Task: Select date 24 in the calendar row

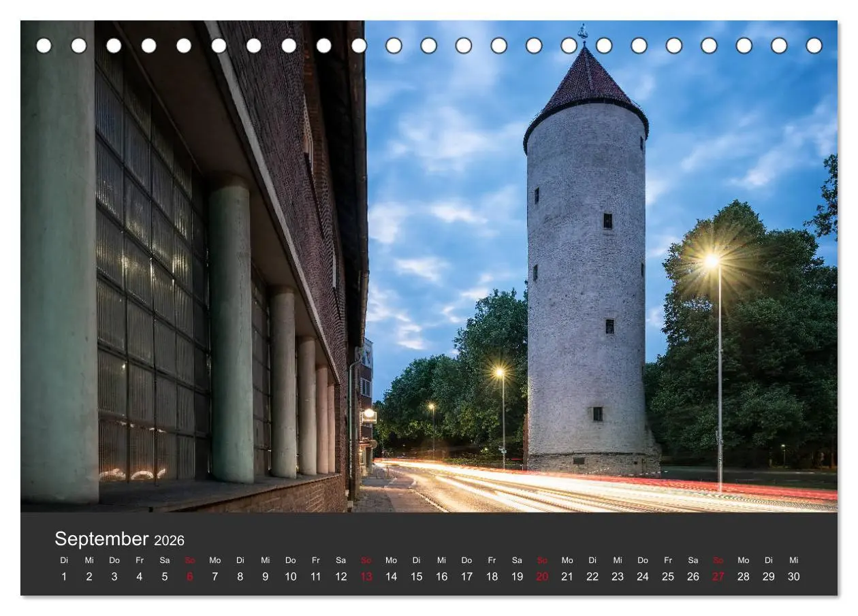Action: (x=643, y=577)
